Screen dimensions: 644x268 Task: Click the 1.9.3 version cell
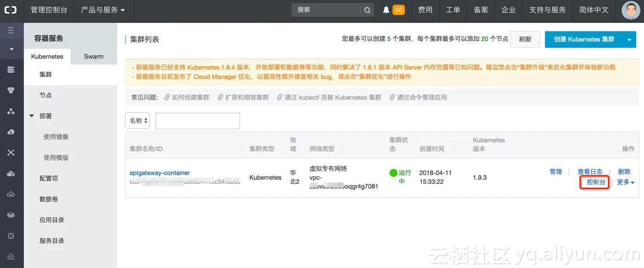pyautogui.click(x=480, y=178)
